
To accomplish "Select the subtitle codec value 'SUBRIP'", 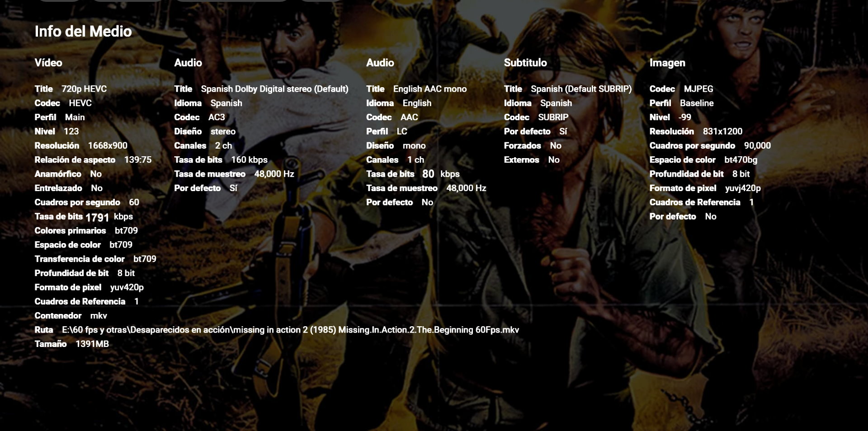I will click(553, 117).
